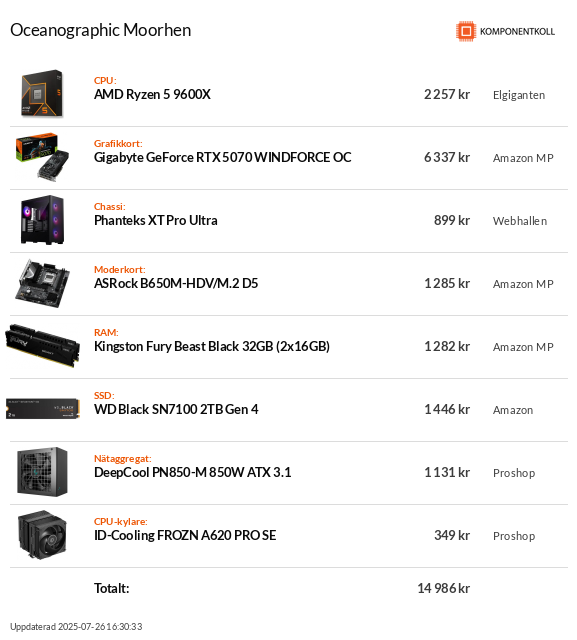Screen dimensions: 577x640
Task: Select the DeepCool power supply image
Action: click(x=42, y=471)
